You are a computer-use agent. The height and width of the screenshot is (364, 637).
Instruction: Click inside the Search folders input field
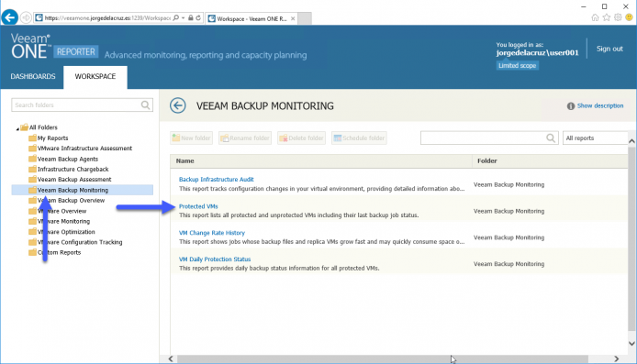tap(75, 105)
